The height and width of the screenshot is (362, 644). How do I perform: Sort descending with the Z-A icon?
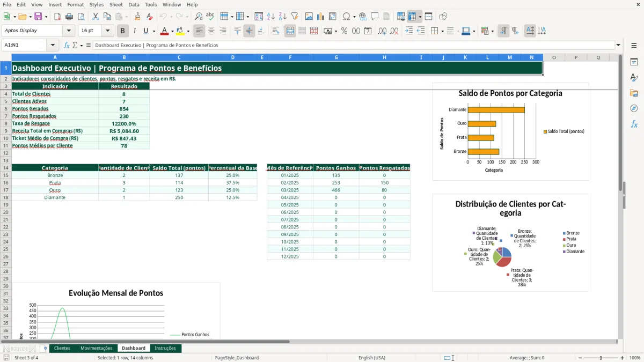282,17
